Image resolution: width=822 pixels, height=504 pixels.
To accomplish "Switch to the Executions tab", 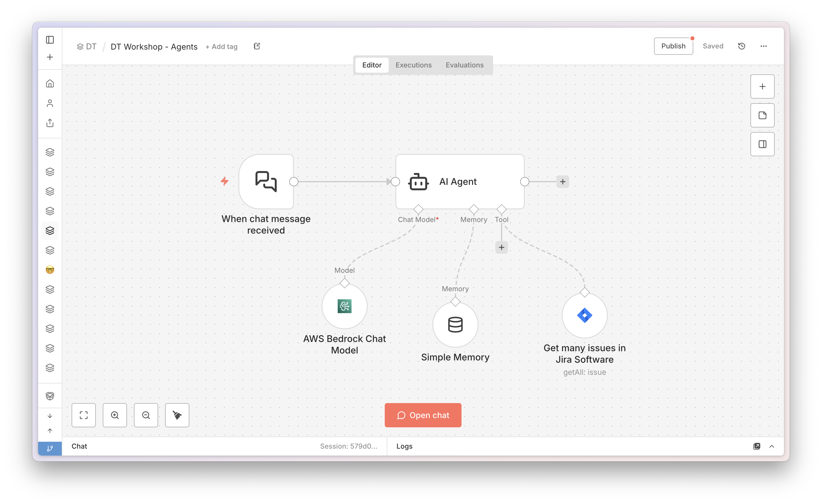I will point(413,65).
